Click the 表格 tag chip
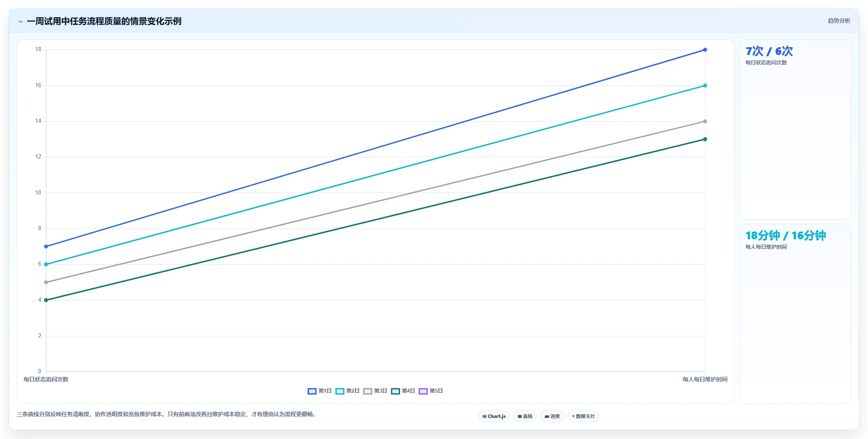The height and width of the screenshot is (439, 868). click(x=525, y=416)
